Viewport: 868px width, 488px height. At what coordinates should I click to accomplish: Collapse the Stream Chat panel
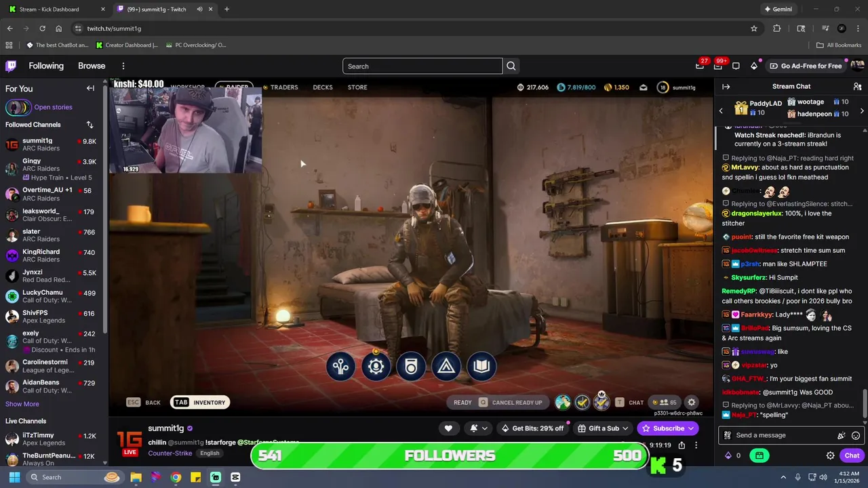(x=726, y=87)
